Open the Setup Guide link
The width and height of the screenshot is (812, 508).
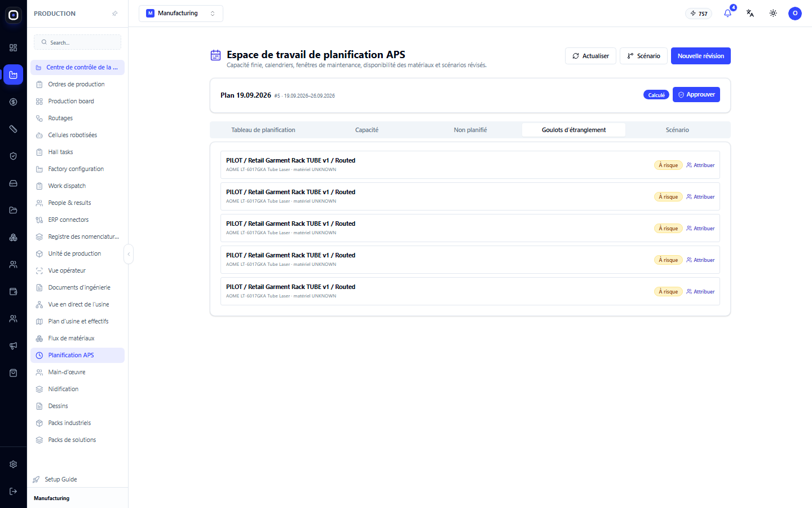(x=61, y=479)
